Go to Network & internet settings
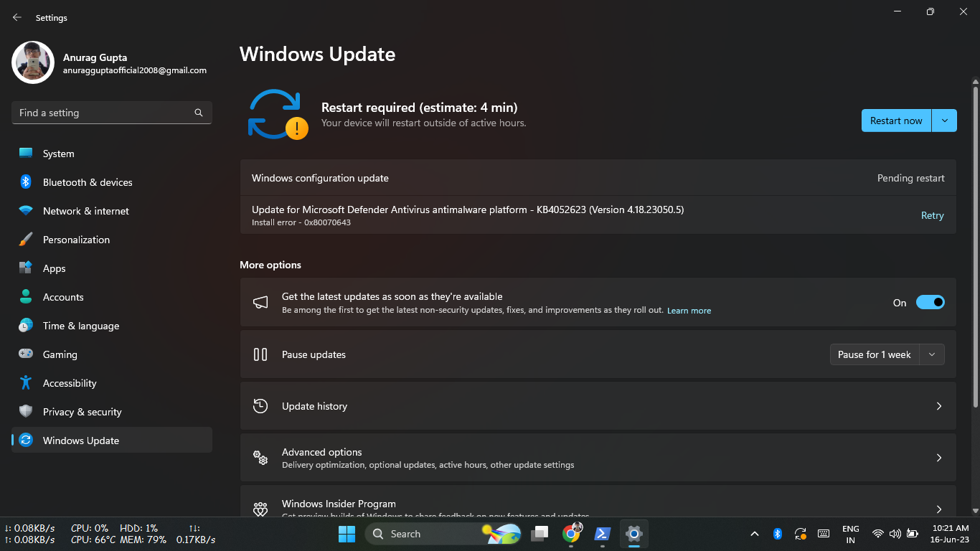This screenshot has width=980, height=551. point(112,211)
